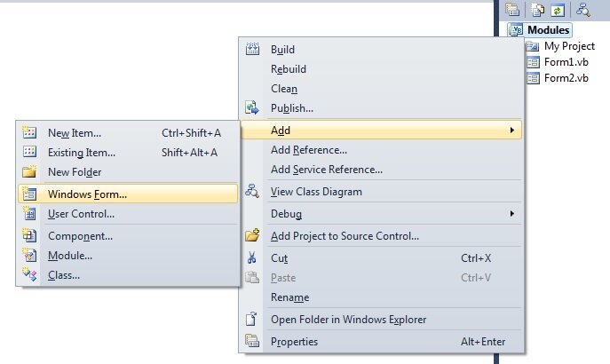
Task: Choose Open Folder in Windows Explorer
Action: [x=348, y=320]
